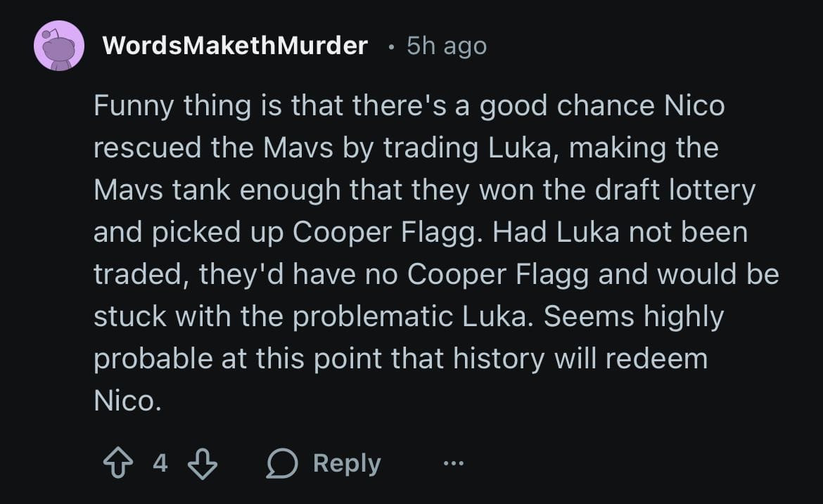
Task: Expand options under the ellipsis menu
Action: 454,463
